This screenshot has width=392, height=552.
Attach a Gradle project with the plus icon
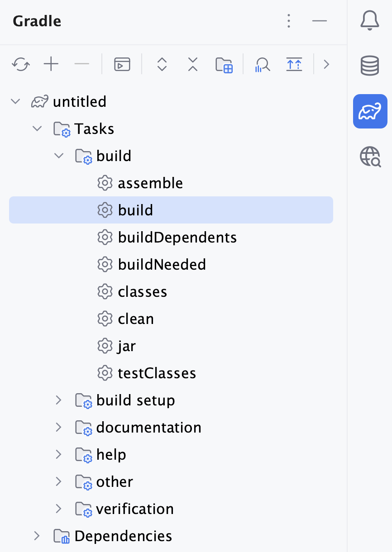pos(51,64)
